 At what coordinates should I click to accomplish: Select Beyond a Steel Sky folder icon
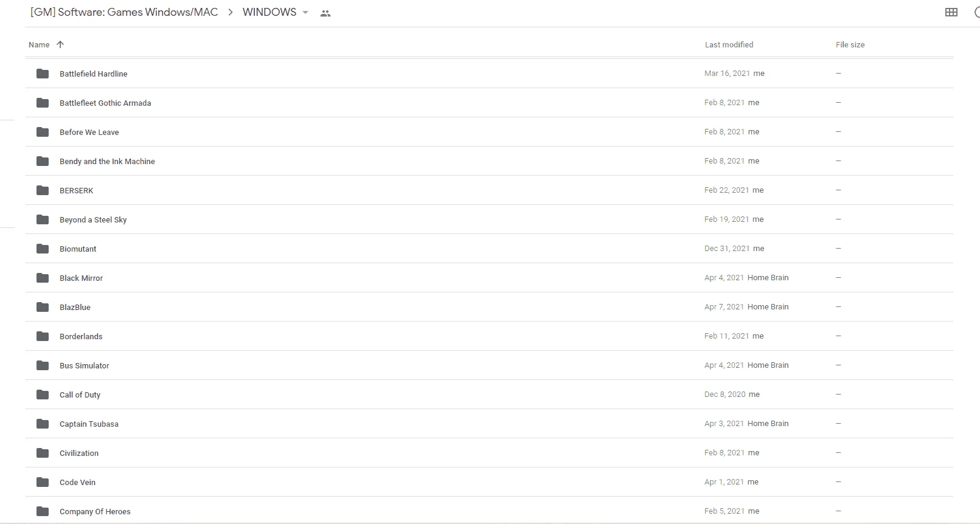click(43, 219)
